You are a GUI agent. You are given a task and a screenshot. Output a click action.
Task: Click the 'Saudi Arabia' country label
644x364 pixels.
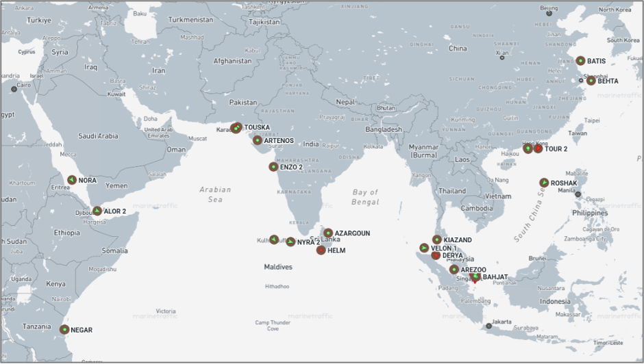[98, 136]
